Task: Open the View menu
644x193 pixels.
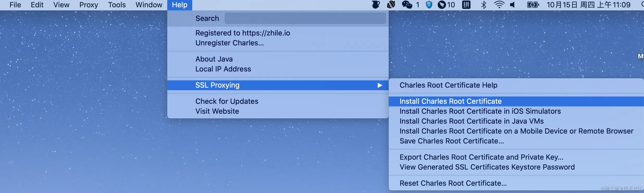Action: 61,5
